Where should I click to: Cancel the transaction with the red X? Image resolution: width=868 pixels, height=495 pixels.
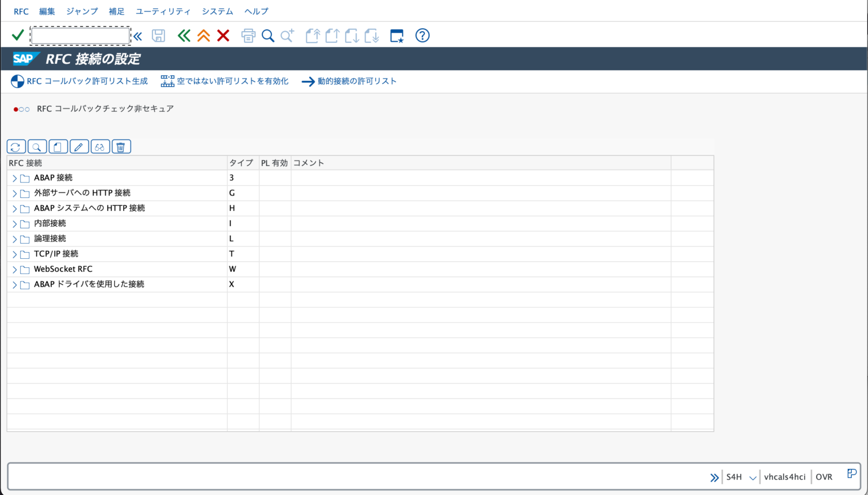(x=223, y=35)
